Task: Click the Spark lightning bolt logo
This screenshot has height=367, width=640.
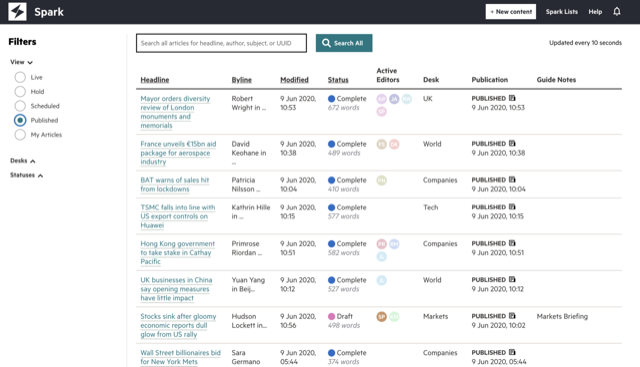Action: coord(17,11)
